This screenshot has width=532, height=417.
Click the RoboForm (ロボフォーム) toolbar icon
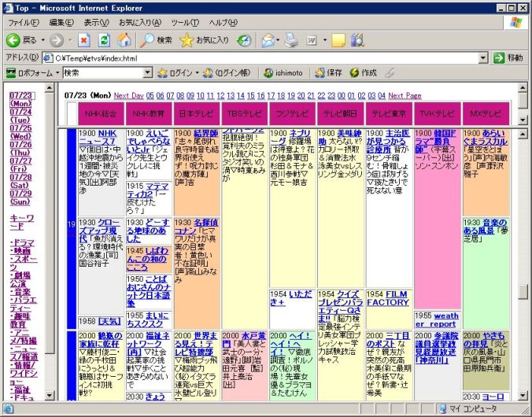[x=11, y=72]
